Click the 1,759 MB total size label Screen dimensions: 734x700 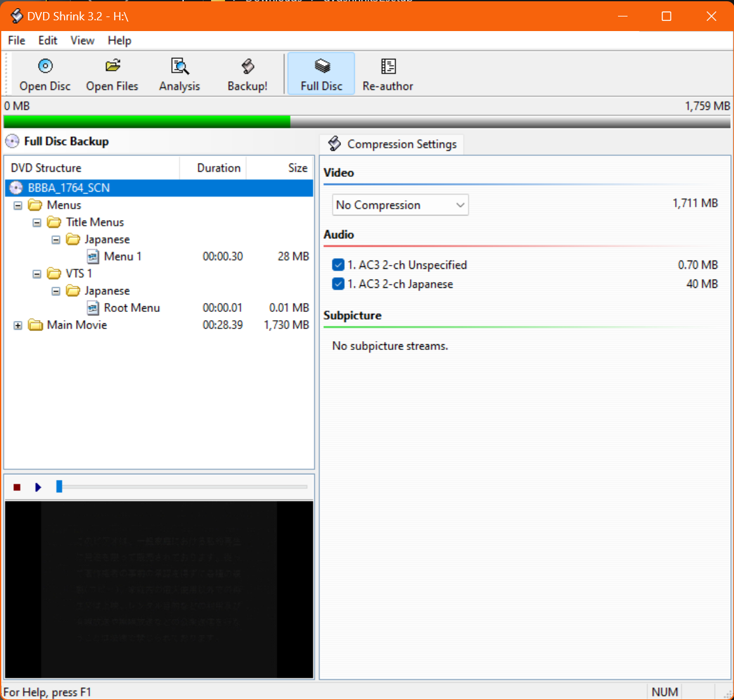click(707, 107)
